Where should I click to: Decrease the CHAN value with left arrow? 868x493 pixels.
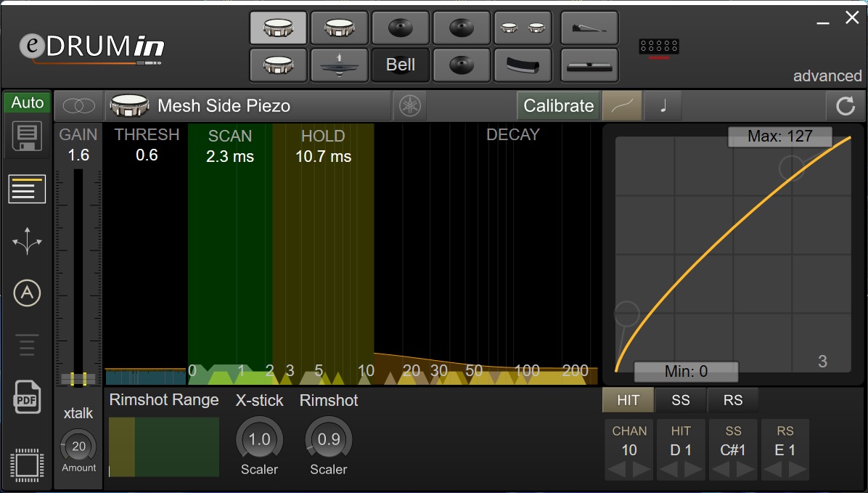[x=617, y=470]
